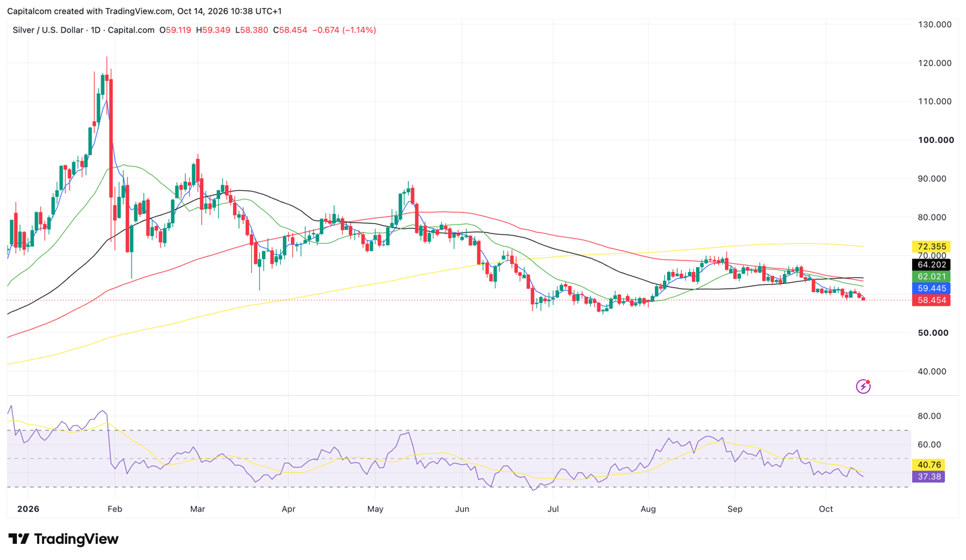
Task: Click the 110.000 price axis label
Action: coord(934,101)
